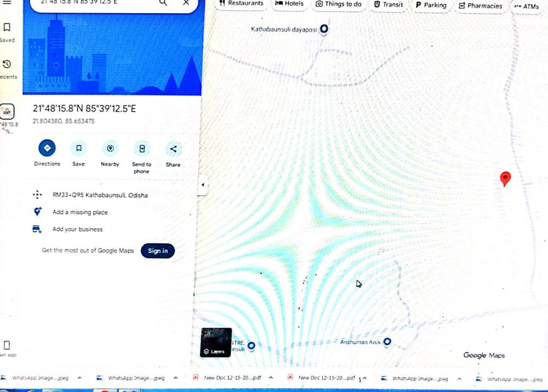Select the Kathabaunsuli dayaposi map marker
The height and width of the screenshot is (392, 548).
pos(324,29)
